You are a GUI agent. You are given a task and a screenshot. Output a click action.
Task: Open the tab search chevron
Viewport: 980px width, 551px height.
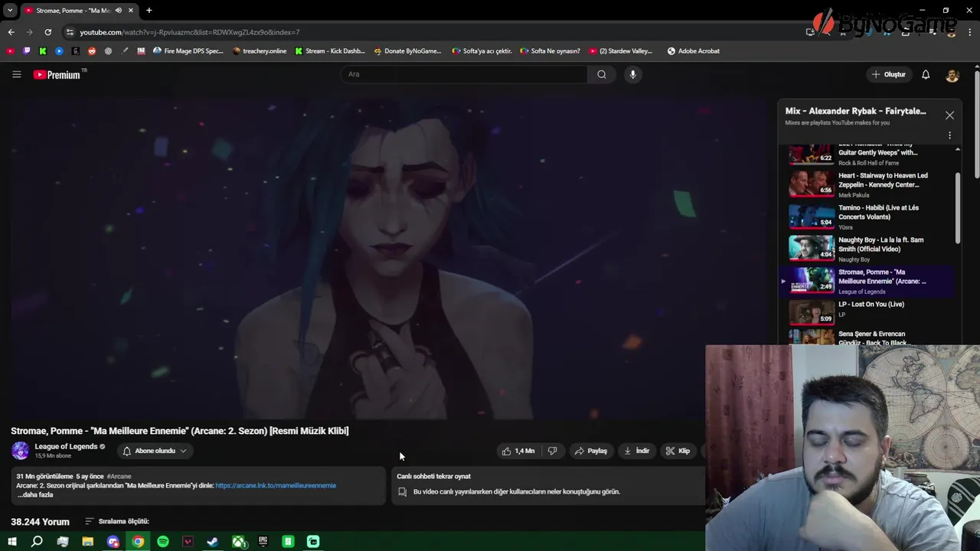tap(10, 10)
